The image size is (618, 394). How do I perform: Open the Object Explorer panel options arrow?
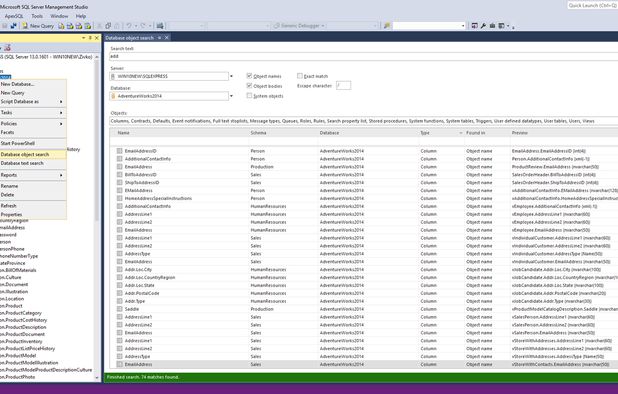[x=84, y=38]
